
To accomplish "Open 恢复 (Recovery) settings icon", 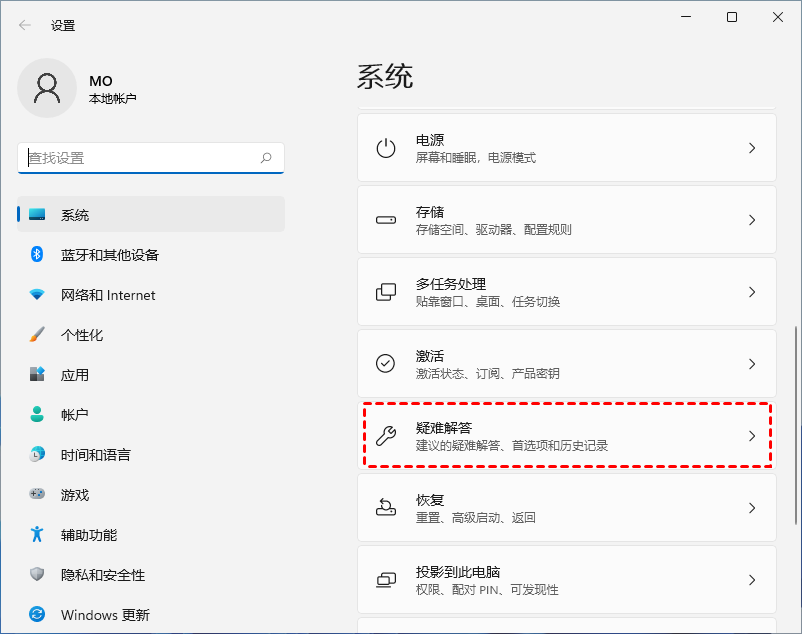I will (388, 507).
